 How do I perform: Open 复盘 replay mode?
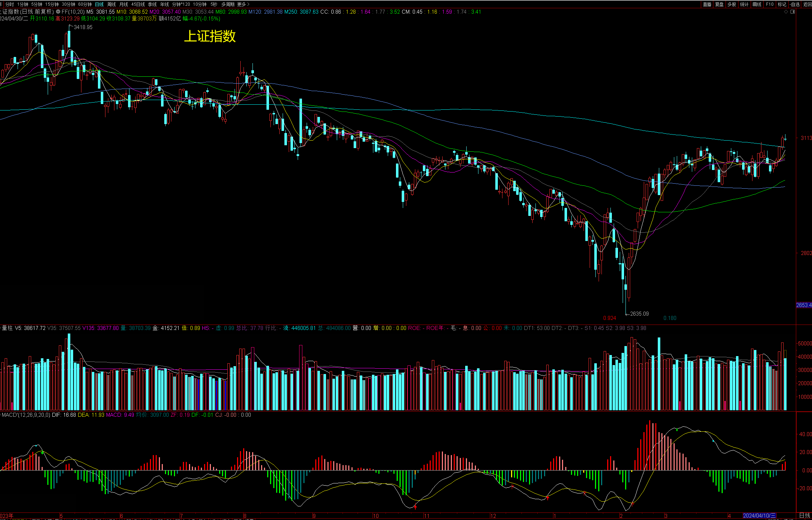coord(719,4)
